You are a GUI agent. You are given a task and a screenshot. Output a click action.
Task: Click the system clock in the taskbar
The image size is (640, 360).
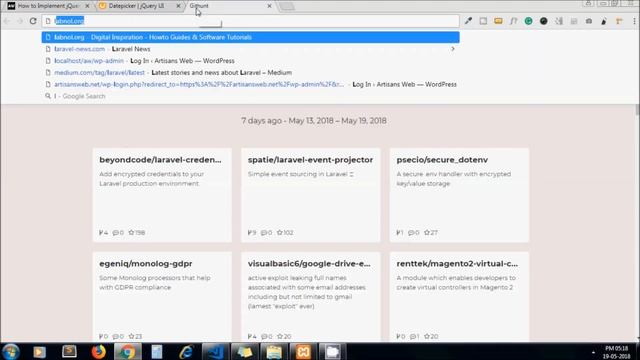tap(616, 352)
